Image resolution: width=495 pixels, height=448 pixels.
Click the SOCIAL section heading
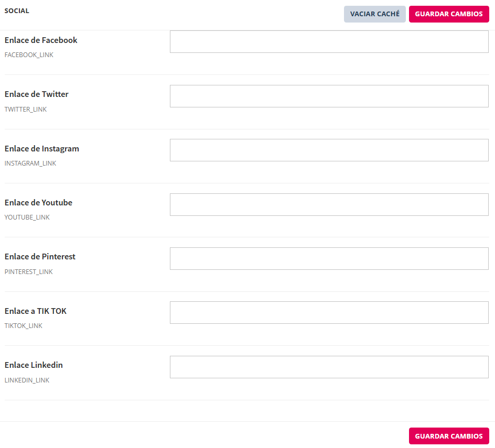[17, 11]
